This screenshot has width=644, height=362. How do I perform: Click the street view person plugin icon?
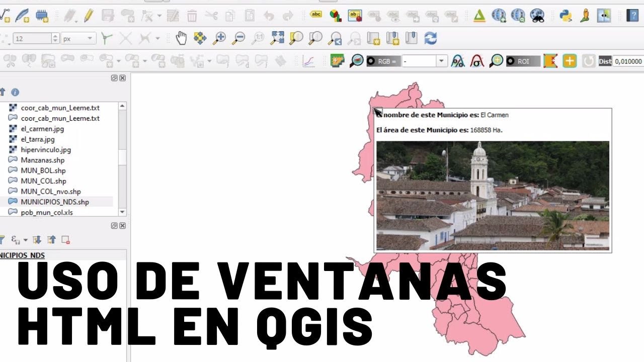point(585,16)
